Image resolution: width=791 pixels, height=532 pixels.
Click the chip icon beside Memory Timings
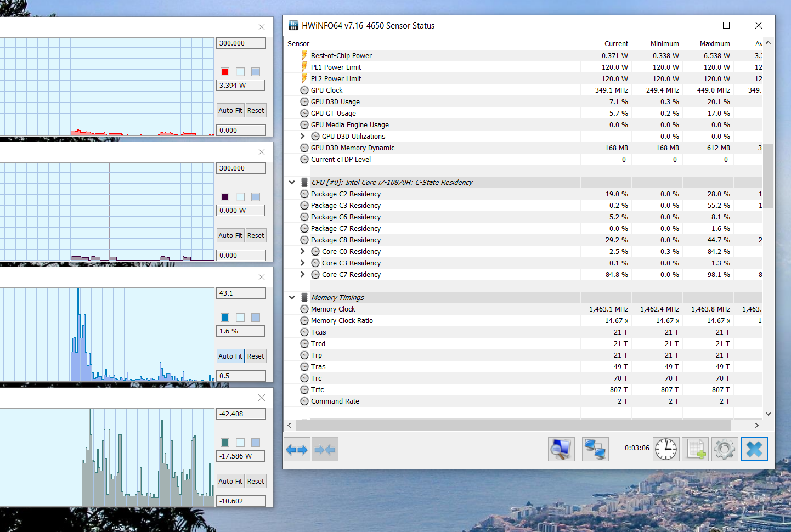pyautogui.click(x=304, y=297)
